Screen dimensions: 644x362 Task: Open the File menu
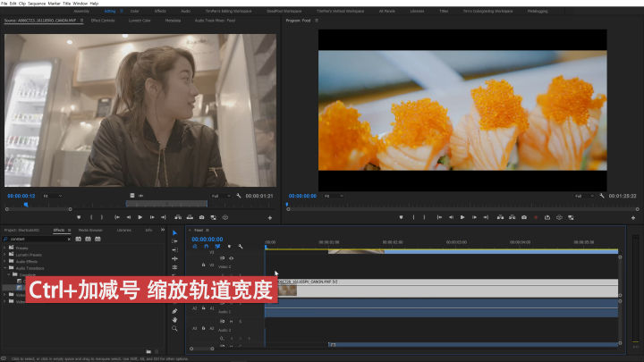(4, 3)
